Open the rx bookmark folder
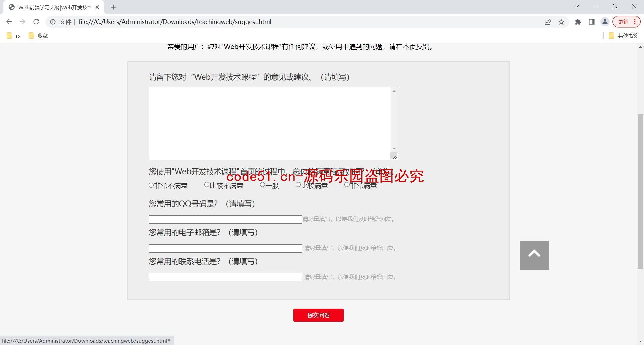This screenshot has height=345, width=644. tap(14, 36)
